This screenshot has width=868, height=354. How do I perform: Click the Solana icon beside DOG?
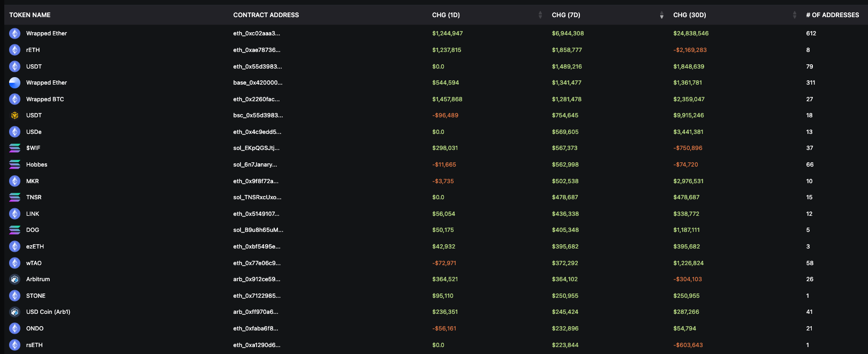[x=15, y=230]
